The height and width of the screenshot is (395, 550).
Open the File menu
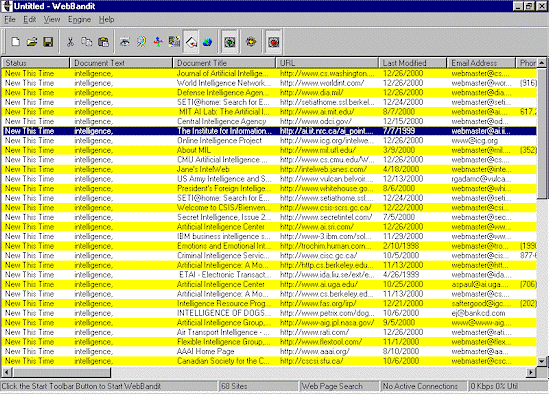[10, 20]
